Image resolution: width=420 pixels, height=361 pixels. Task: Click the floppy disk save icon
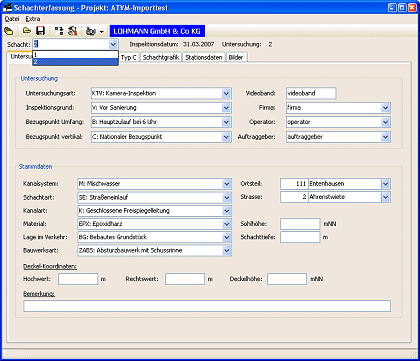[40, 31]
